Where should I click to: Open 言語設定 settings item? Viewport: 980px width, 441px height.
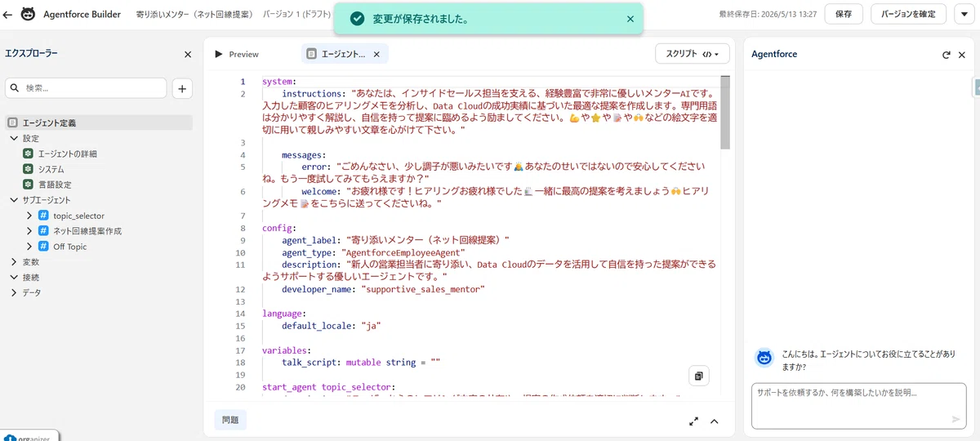[x=55, y=185]
